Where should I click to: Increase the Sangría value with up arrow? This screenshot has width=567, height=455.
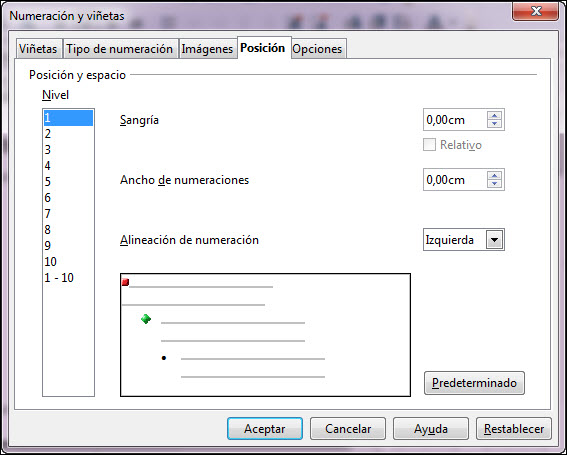pos(494,116)
